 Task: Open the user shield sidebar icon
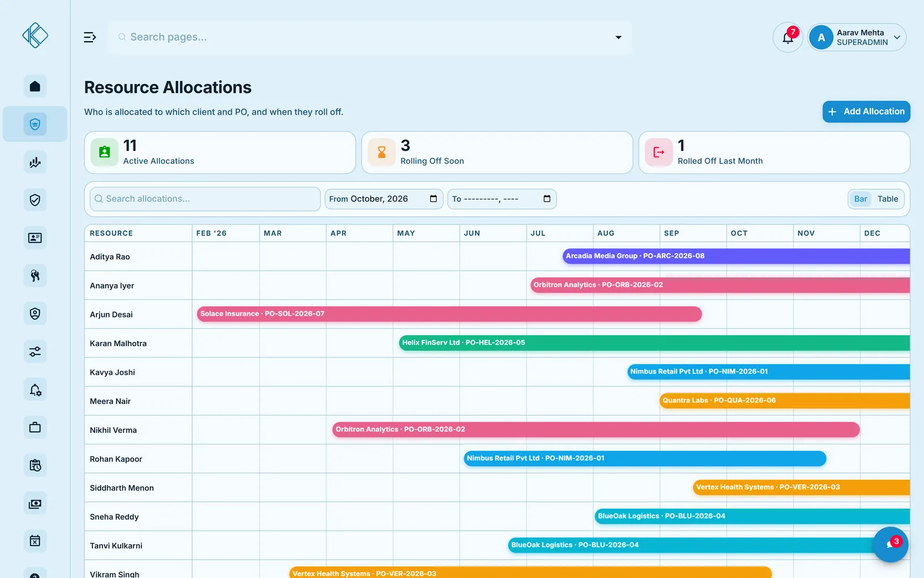[35, 314]
